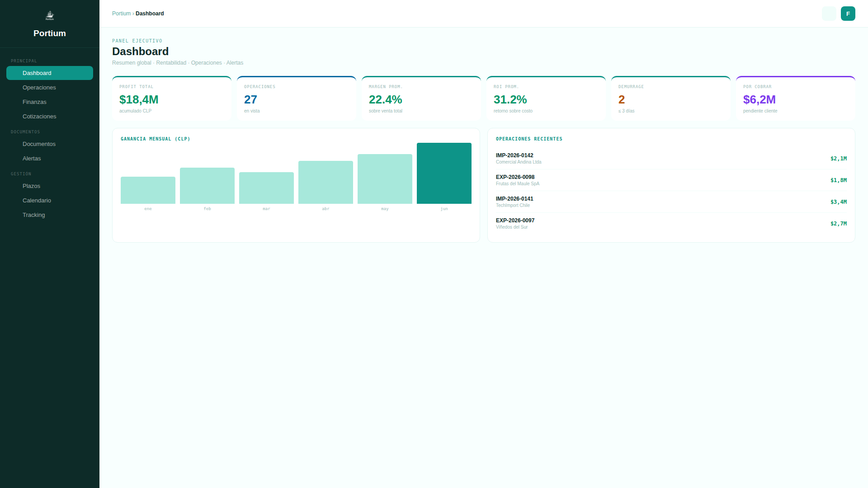The image size is (868, 488).
Task: Click the abr bar in monthly chart
Action: coord(325,182)
